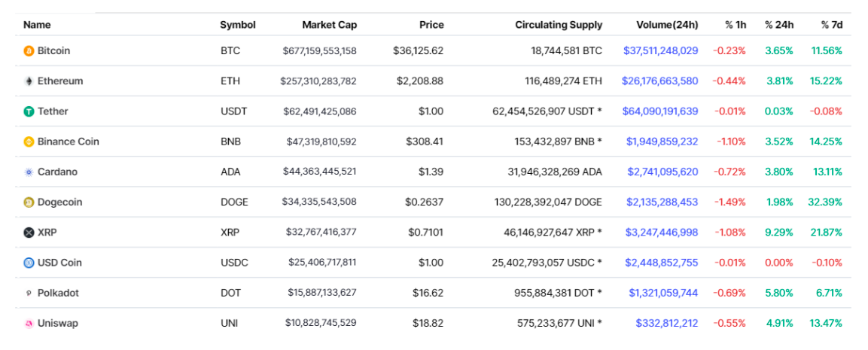Click the Polkadot icon

coord(29,294)
